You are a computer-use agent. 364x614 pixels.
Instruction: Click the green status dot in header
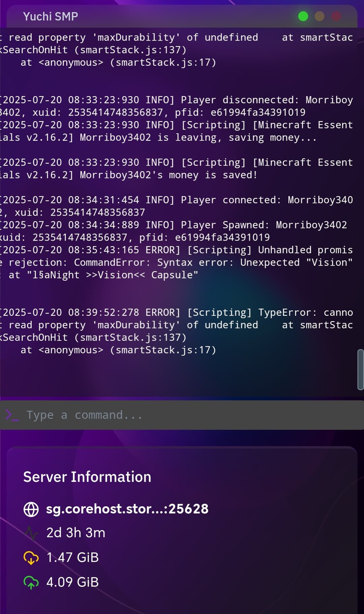[303, 16]
